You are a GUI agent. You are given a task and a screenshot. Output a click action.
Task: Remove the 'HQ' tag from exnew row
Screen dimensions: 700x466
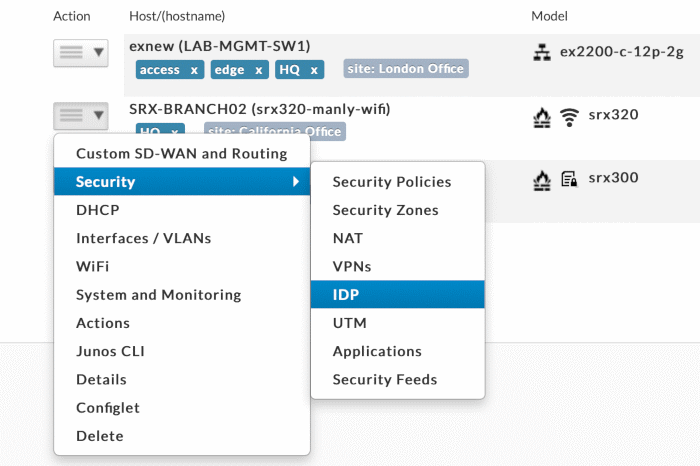[x=314, y=70]
